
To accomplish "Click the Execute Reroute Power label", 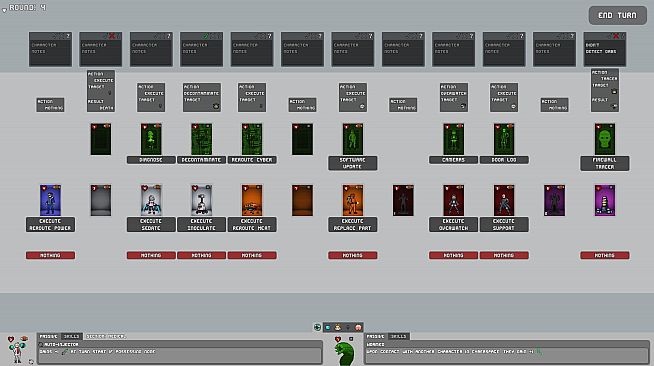I will click(50, 224).
